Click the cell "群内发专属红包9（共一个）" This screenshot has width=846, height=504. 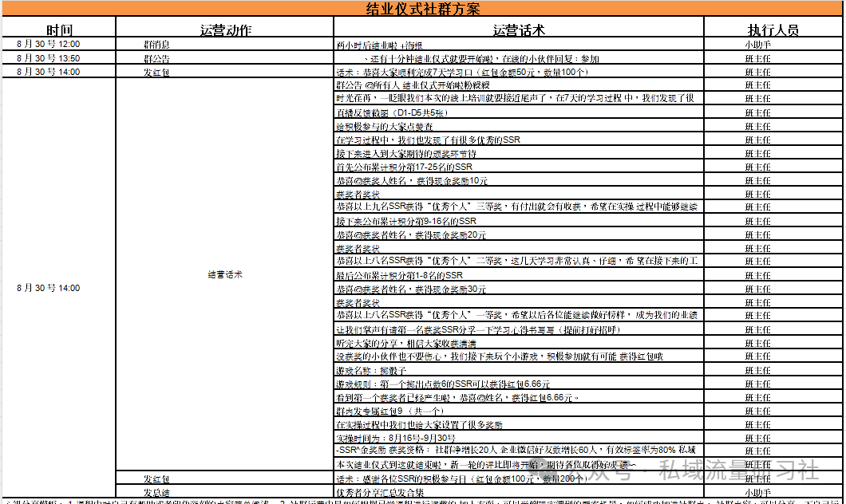pos(519,411)
